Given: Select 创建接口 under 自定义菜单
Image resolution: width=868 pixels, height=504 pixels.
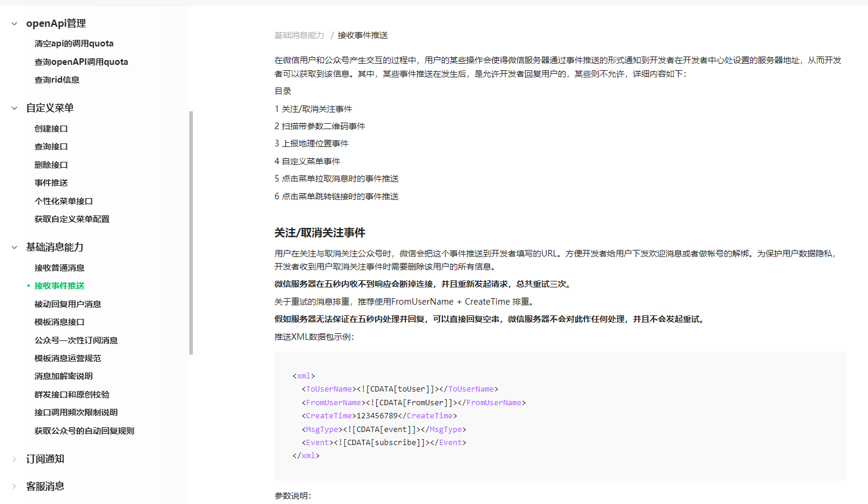Looking at the screenshot, I should [x=52, y=128].
